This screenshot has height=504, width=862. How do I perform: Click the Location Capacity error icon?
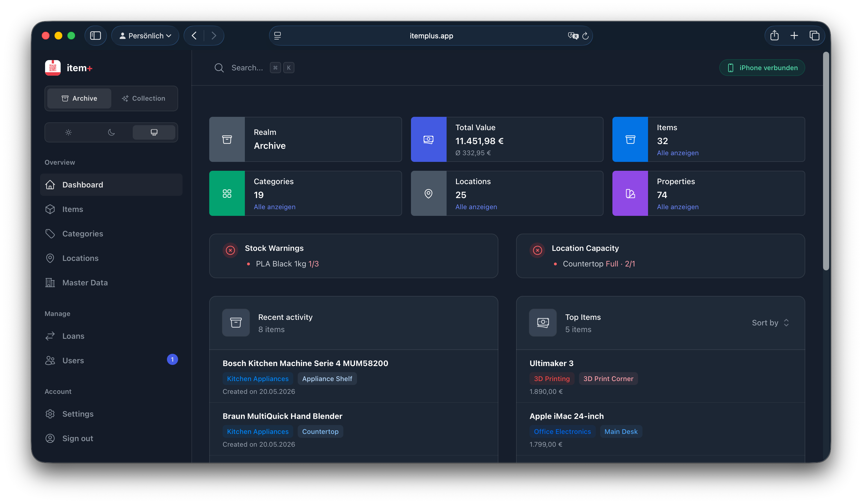coord(537,250)
